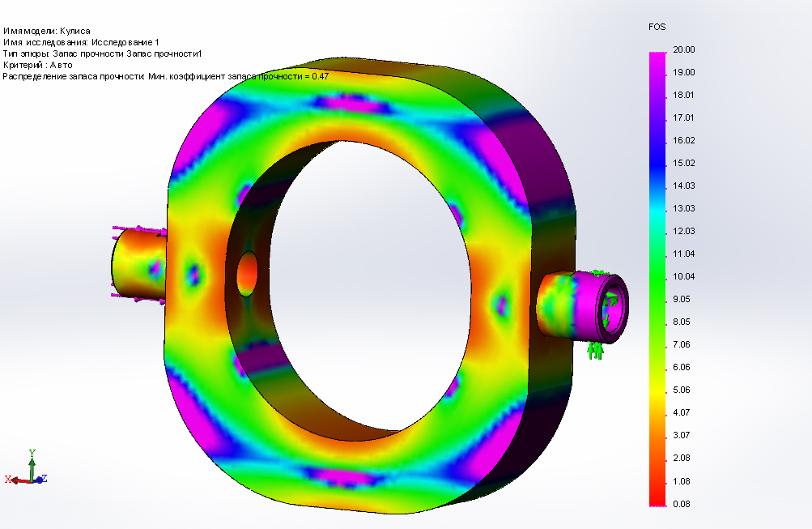Click the FOS color scale bar

pyautogui.click(x=657, y=279)
